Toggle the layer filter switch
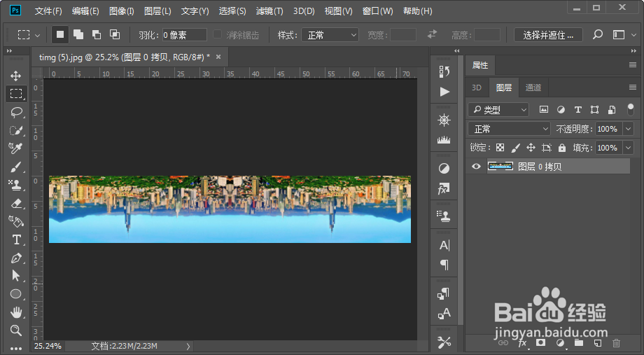The image size is (644, 355). pos(631,109)
